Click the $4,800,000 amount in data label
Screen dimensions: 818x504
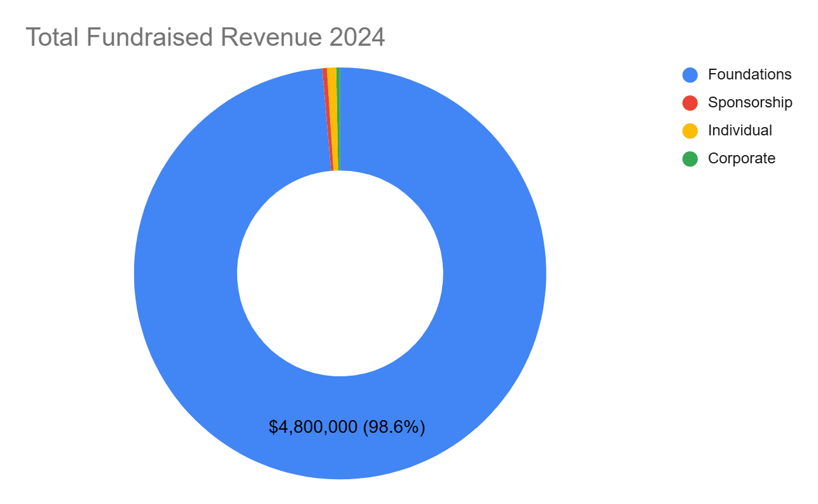[x=312, y=427]
